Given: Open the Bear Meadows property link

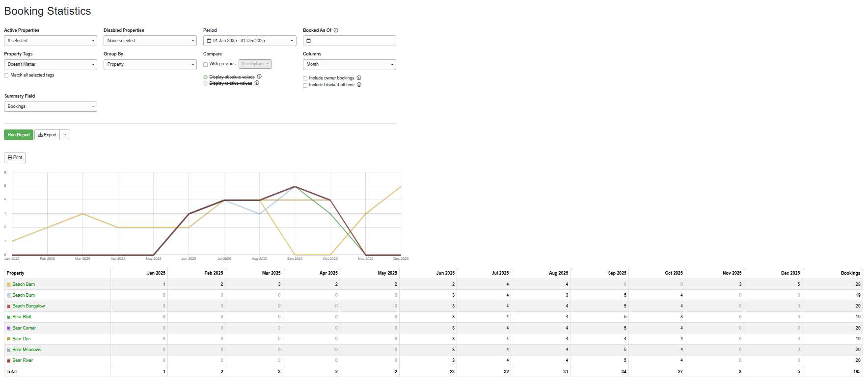Looking at the screenshot, I should coord(27,350).
